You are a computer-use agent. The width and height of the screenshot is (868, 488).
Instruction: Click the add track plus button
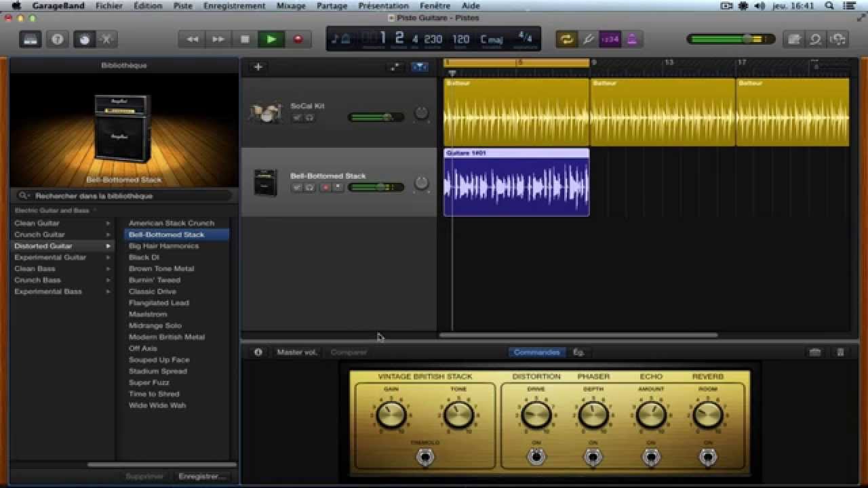point(258,67)
